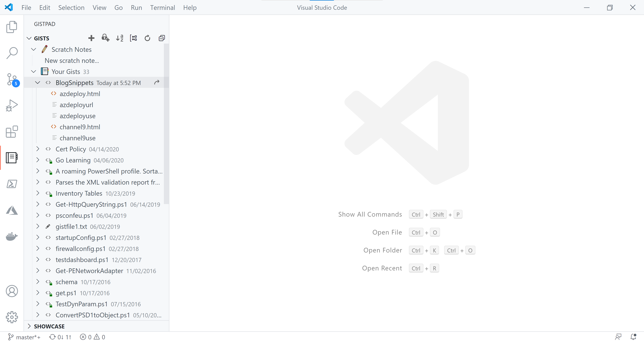Click the share arrow on BlogSnippets
The width and height of the screenshot is (644, 342).
click(x=157, y=82)
